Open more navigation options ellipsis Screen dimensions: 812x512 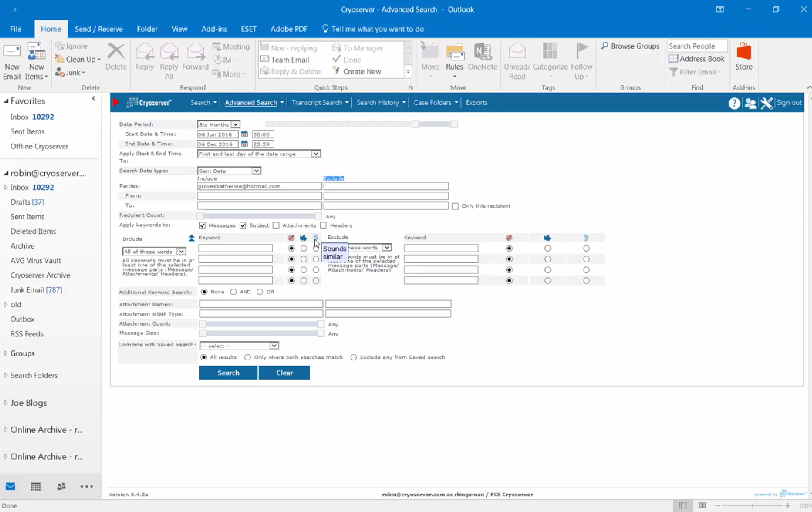(x=87, y=486)
